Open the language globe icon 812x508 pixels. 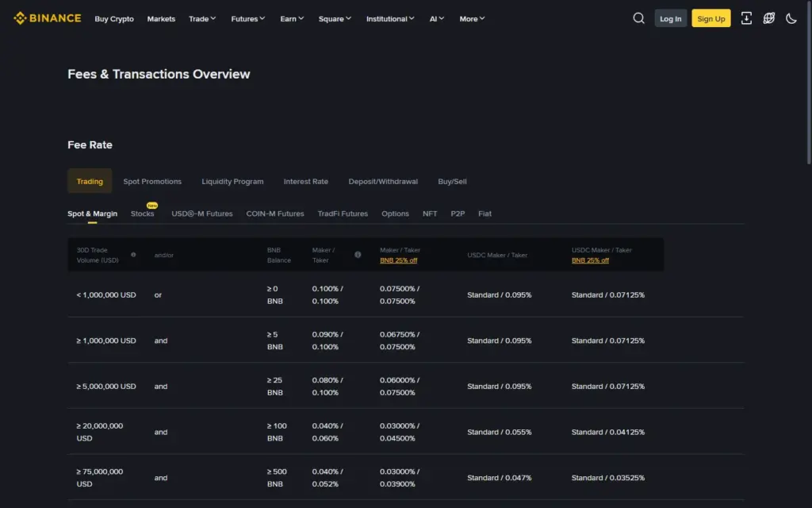[x=769, y=18]
